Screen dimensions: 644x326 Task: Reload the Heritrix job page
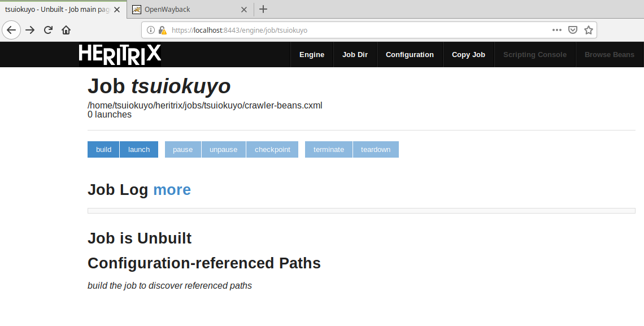pos(48,30)
